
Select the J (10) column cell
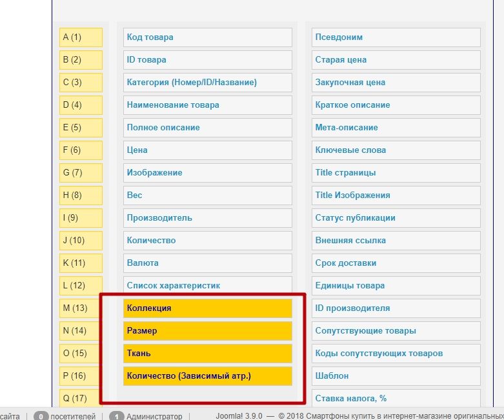coord(81,241)
